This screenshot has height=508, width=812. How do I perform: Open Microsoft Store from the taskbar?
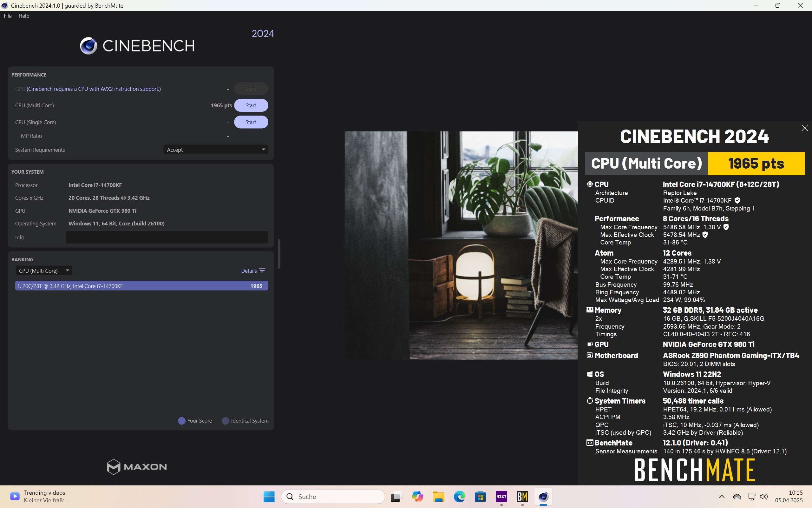pos(480,497)
